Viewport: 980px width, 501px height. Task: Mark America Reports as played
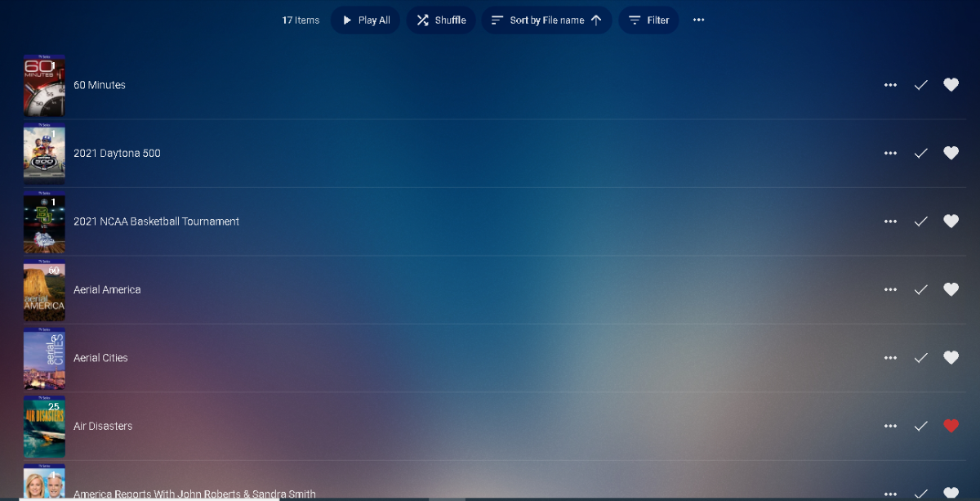pos(920,493)
